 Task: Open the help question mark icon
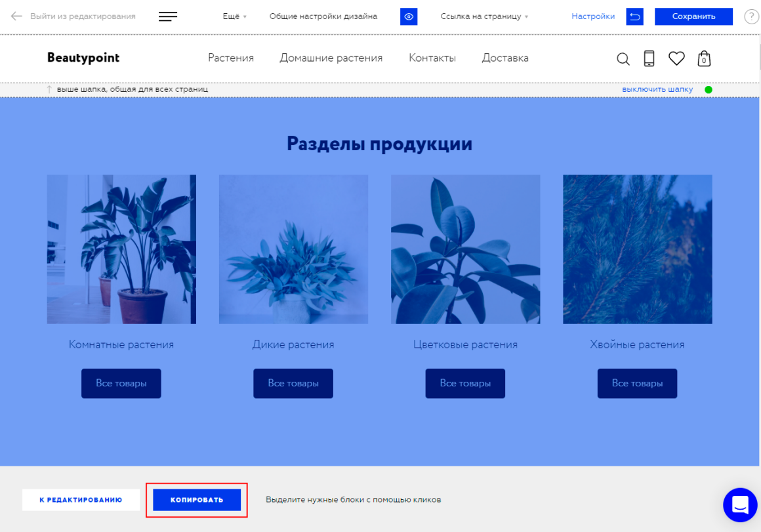(x=751, y=16)
